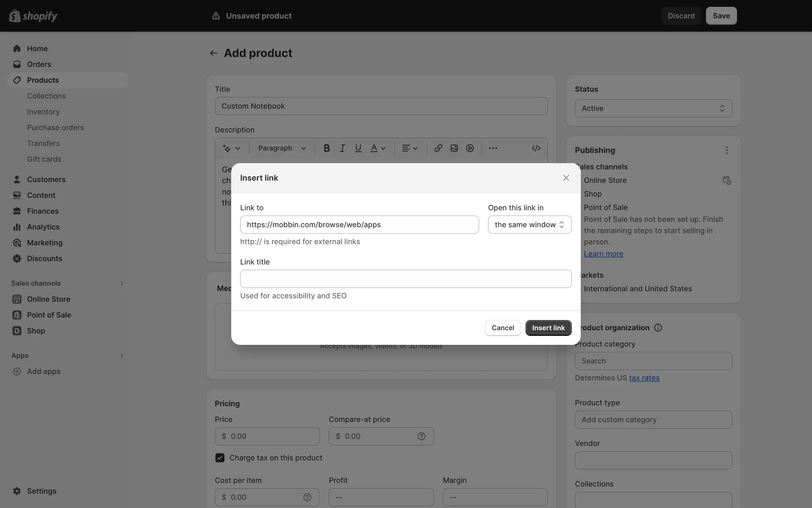The width and height of the screenshot is (812, 508).
Task: Click the insert image toolbar icon
Action: coord(454,148)
